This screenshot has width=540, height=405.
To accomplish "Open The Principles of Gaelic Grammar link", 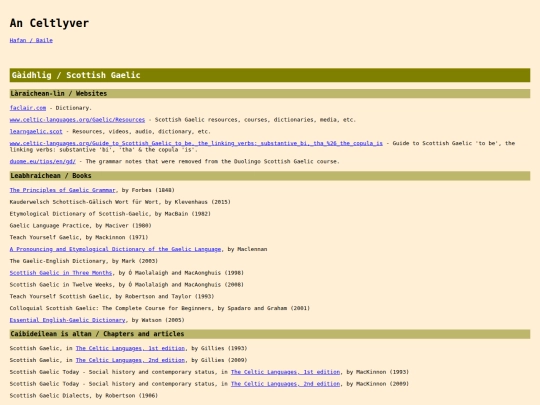I will (x=62, y=190).
